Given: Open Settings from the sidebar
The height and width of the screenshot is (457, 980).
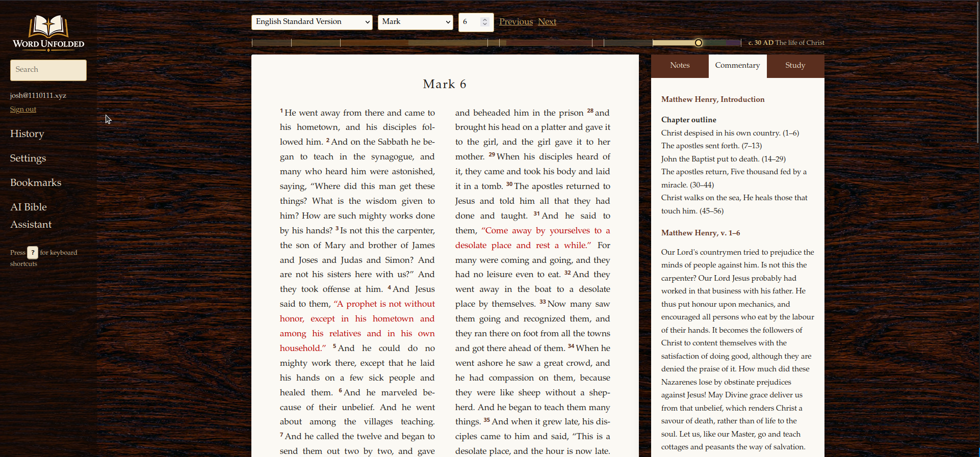Looking at the screenshot, I should (28, 158).
